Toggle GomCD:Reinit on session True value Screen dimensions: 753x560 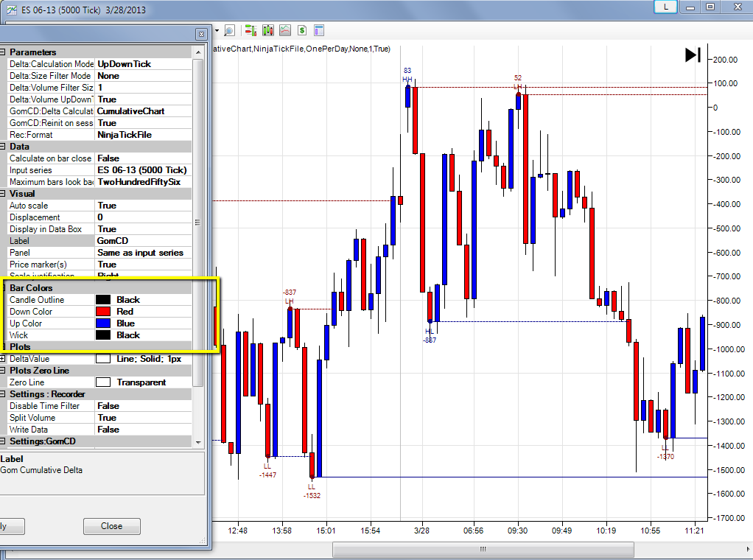tap(144, 123)
